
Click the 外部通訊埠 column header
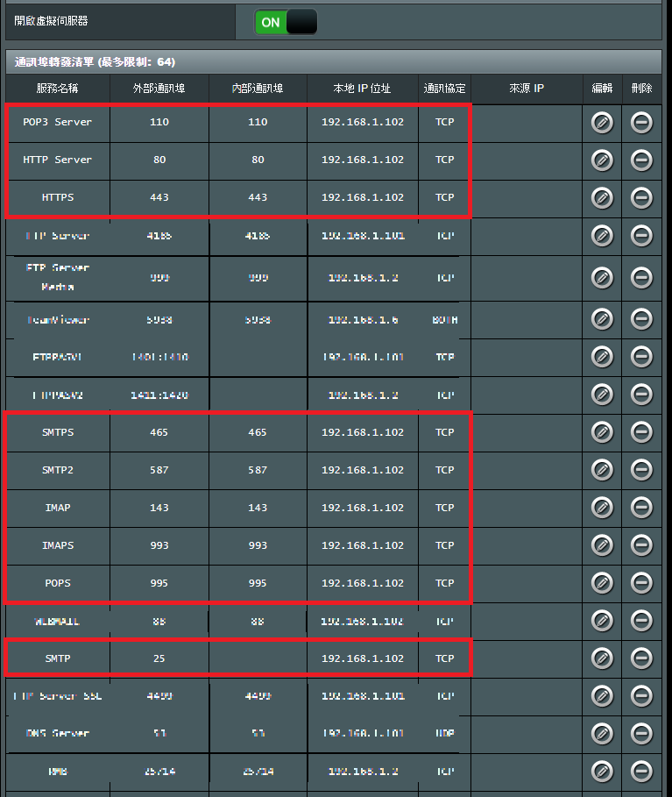coord(159,89)
